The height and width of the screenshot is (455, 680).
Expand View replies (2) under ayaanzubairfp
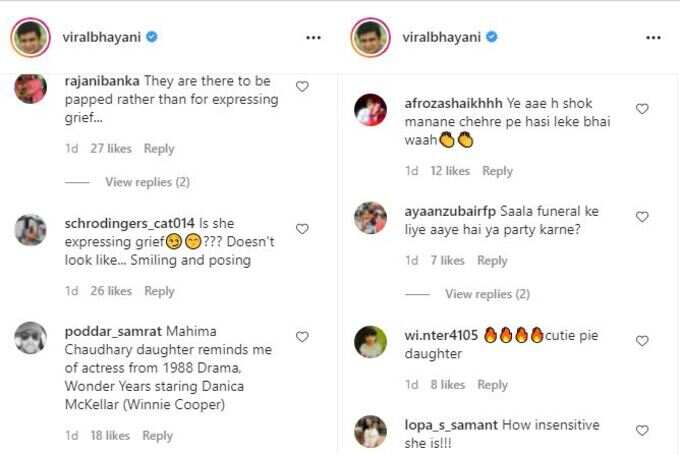tap(487, 294)
